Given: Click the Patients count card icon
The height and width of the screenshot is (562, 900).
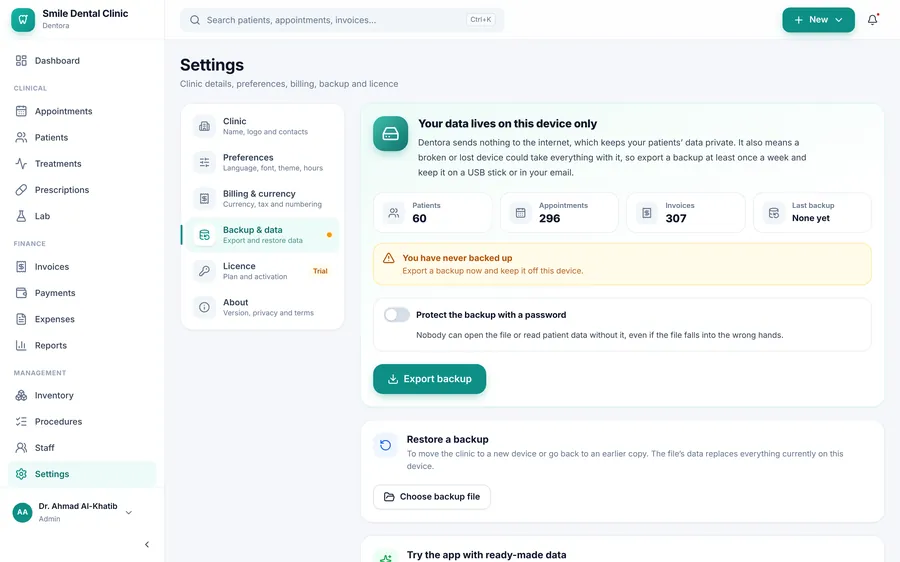Looking at the screenshot, I should pyautogui.click(x=394, y=213).
